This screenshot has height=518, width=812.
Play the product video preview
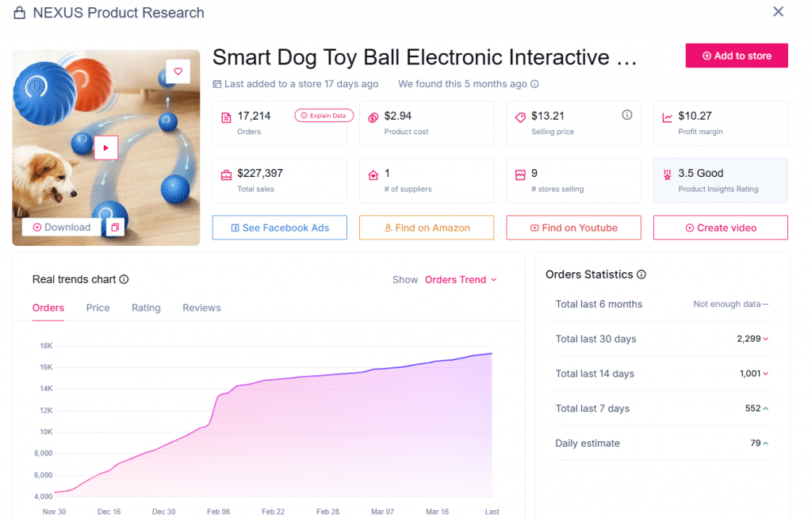point(105,147)
